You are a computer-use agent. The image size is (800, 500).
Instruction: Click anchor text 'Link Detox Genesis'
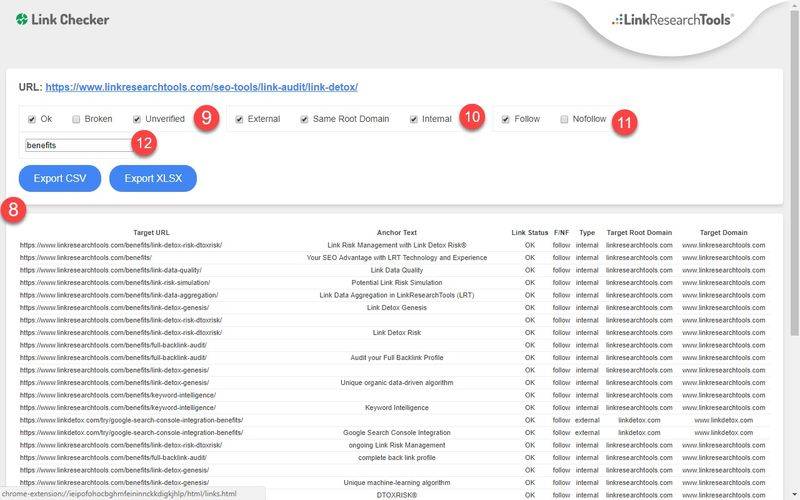(397, 308)
